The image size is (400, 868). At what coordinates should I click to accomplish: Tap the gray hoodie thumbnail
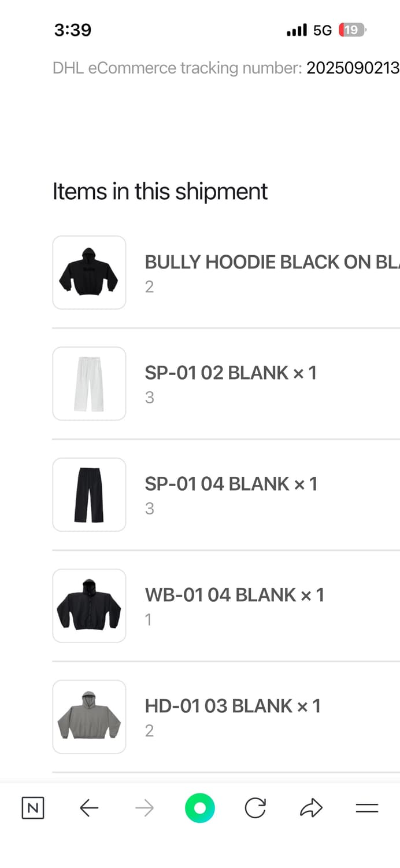pos(89,716)
